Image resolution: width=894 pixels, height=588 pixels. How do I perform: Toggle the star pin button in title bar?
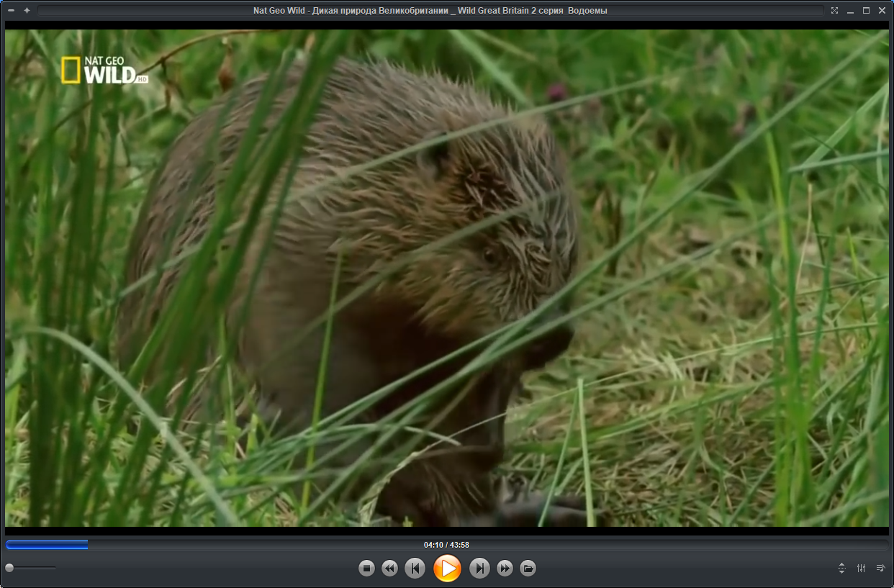tap(27, 11)
